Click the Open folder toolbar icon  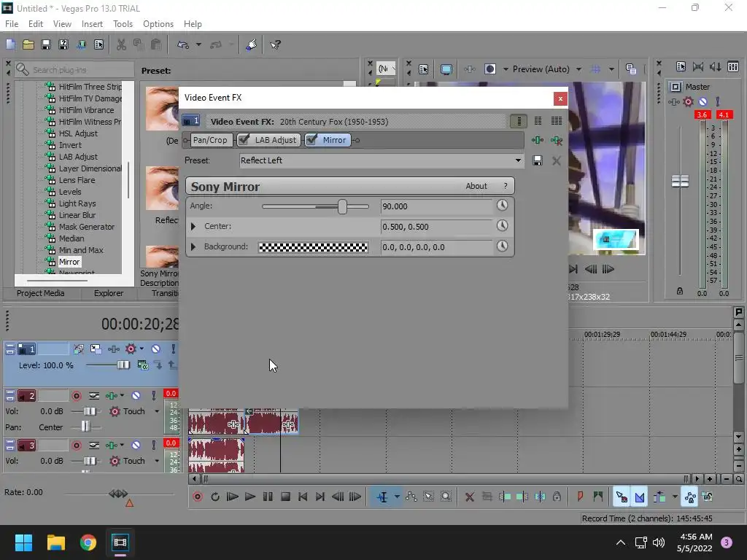(28, 44)
